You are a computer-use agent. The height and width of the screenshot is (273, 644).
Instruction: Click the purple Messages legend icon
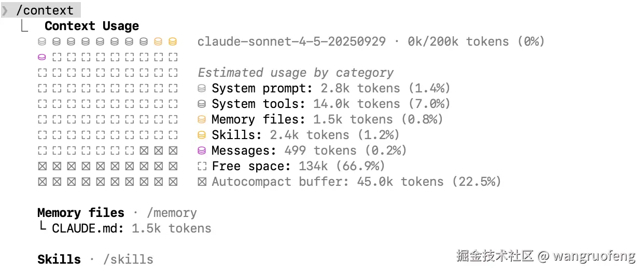(202, 151)
